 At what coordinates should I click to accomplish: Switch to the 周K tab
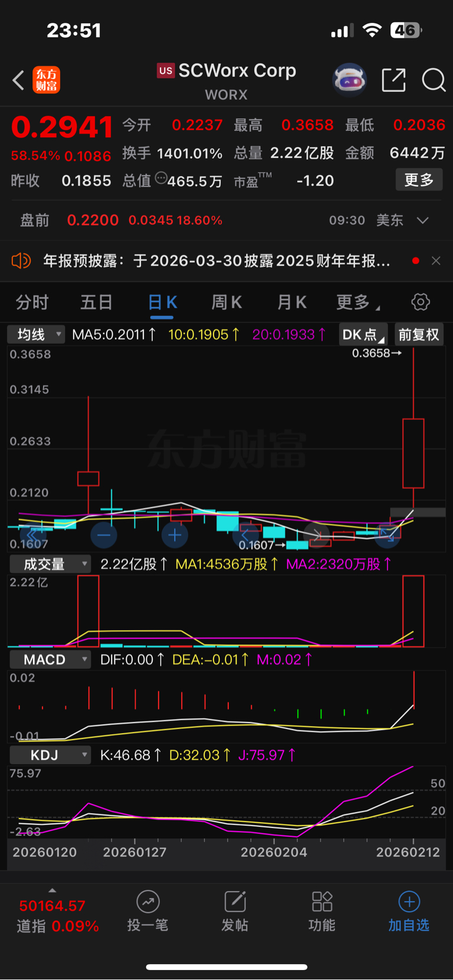(226, 302)
